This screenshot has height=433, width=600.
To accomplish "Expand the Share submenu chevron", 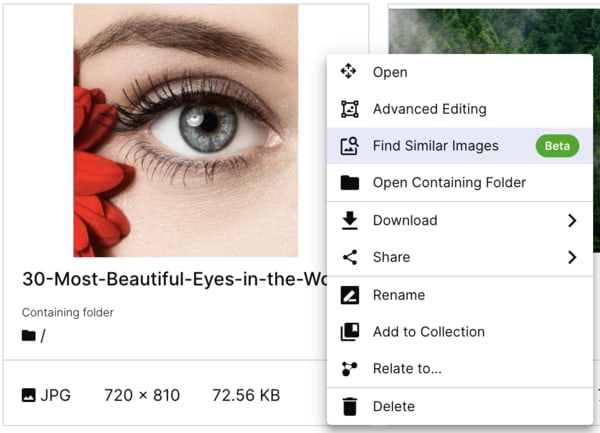I will [572, 257].
